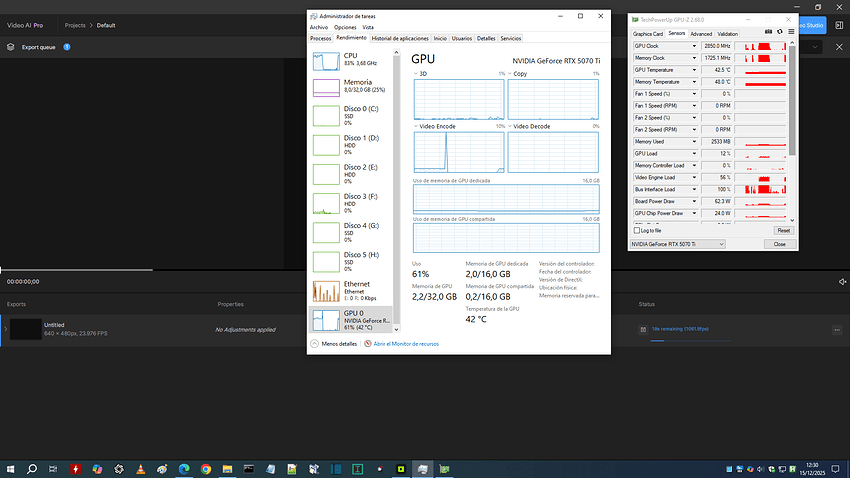
Task: Click the Windows Start button
Action: (10, 468)
